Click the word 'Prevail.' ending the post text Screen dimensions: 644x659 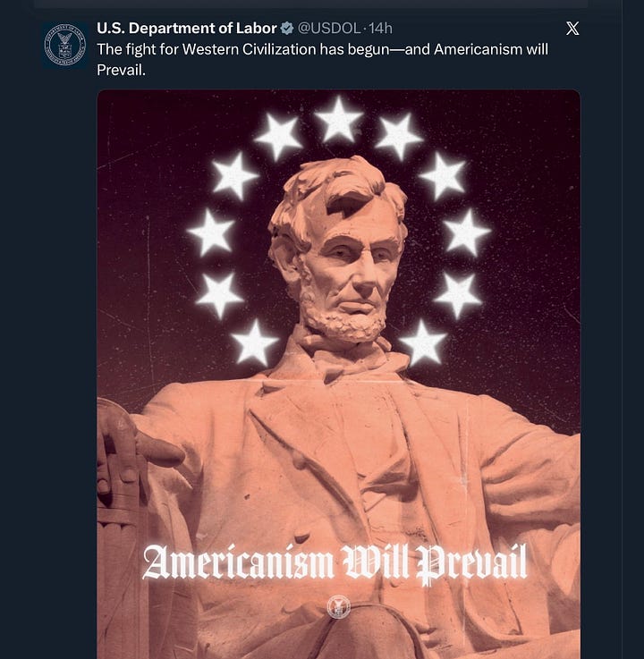pyautogui.click(x=121, y=70)
